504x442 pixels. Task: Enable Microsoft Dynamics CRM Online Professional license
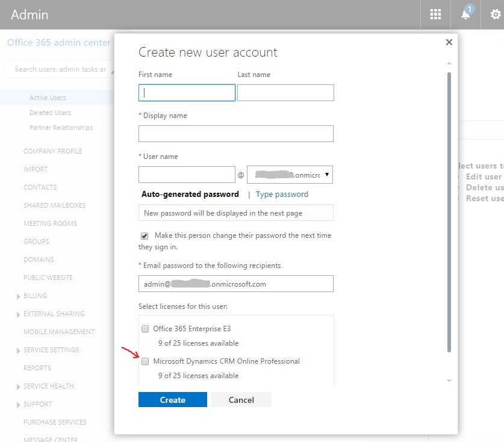(x=145, y=361)
